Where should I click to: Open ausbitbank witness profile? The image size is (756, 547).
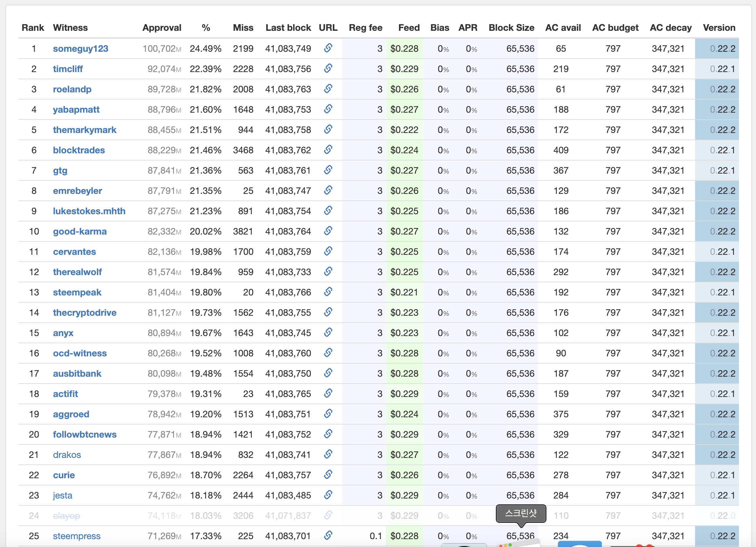pos(77,374)
